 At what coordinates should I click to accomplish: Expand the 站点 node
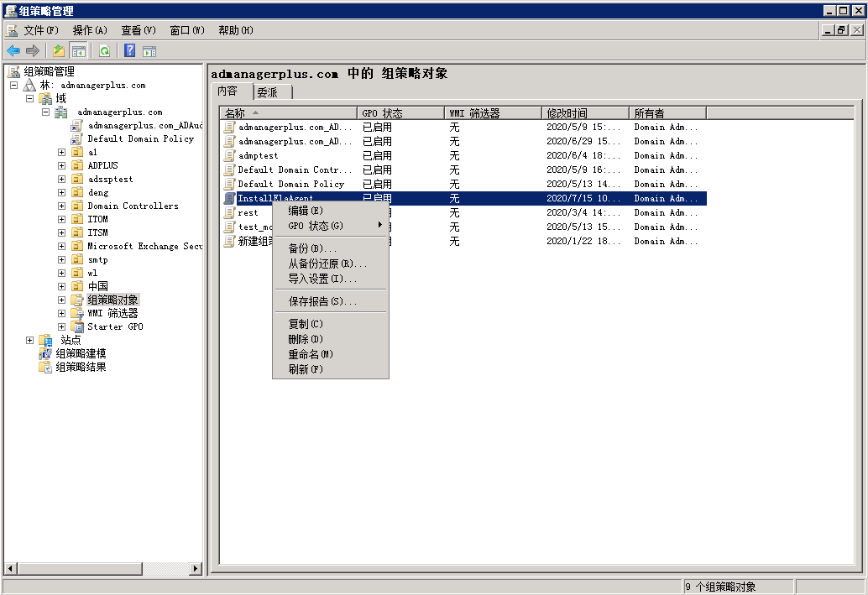coord(29,340)
